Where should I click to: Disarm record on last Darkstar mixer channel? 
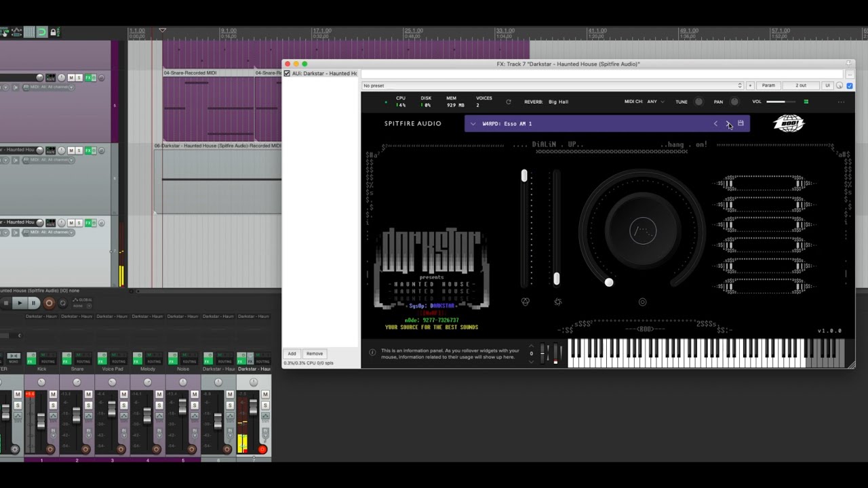(x=262, y=449)
